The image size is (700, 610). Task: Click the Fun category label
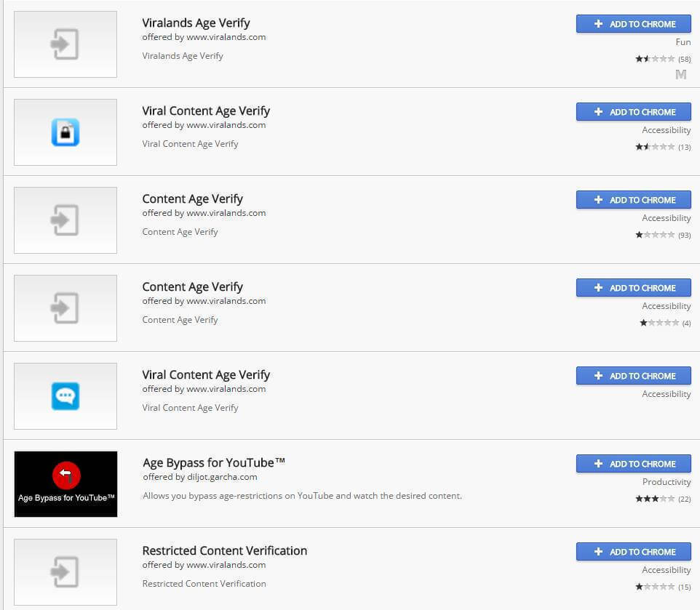683,42
